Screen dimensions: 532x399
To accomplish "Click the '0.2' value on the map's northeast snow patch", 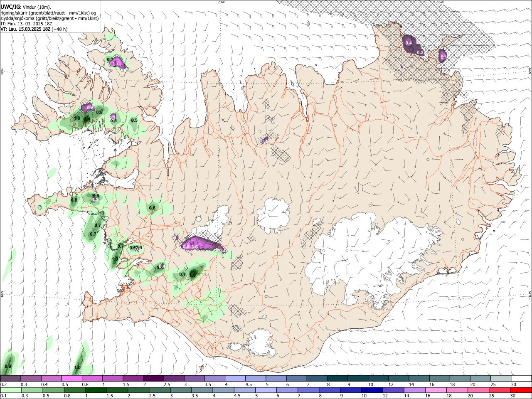I will tap(420, 53).
